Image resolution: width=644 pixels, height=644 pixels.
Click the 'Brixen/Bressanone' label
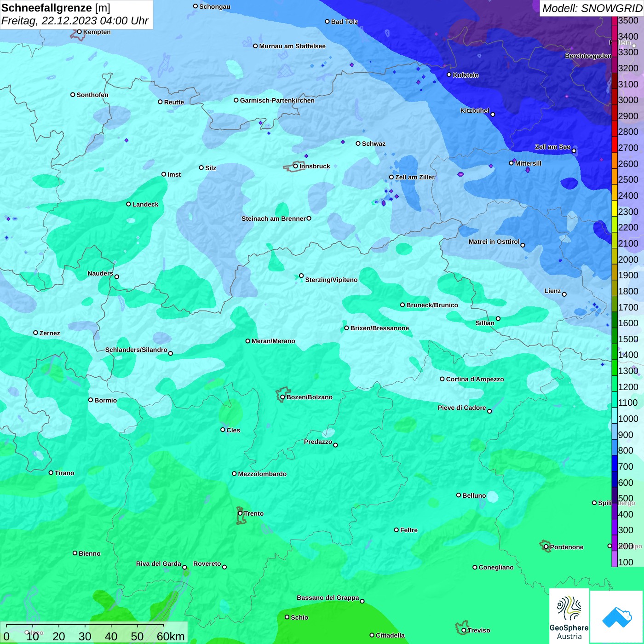379,328
